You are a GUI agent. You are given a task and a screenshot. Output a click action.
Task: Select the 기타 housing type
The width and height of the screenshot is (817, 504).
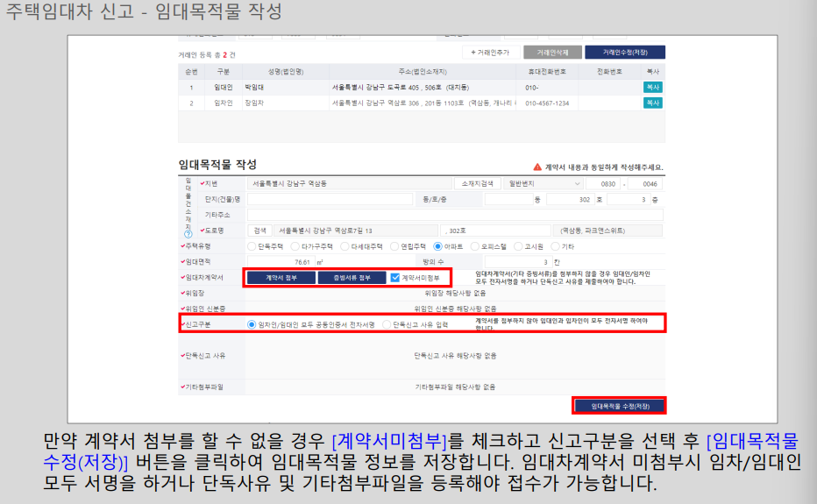point(556,246)
